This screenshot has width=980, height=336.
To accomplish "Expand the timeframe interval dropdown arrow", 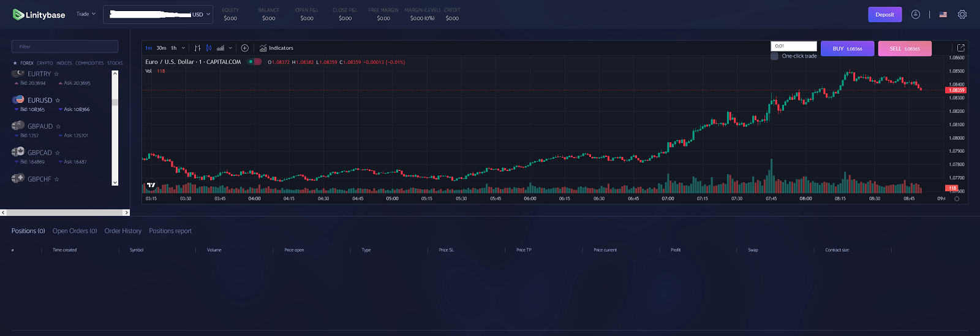I will 183,48.
